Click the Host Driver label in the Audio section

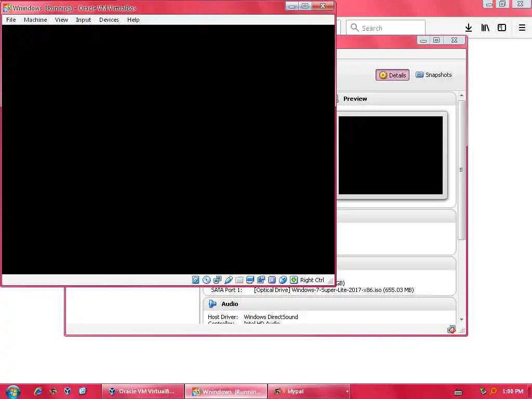click(223, 317)
